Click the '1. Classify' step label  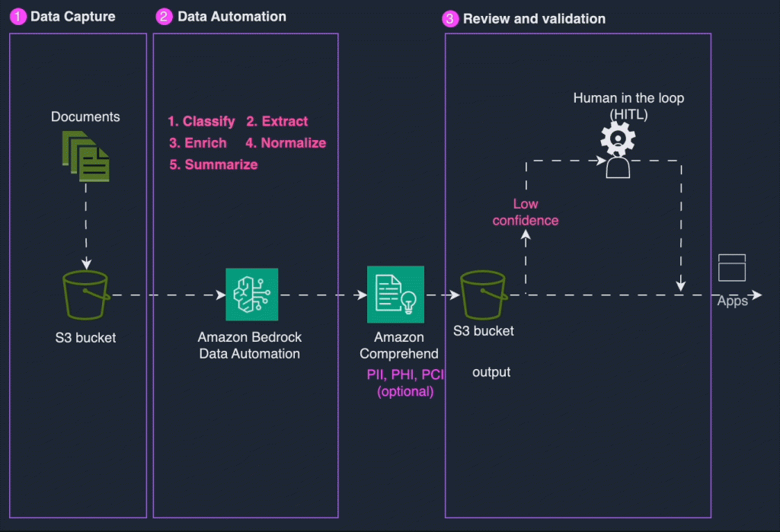pyautogui.click(x=201, y=121)
